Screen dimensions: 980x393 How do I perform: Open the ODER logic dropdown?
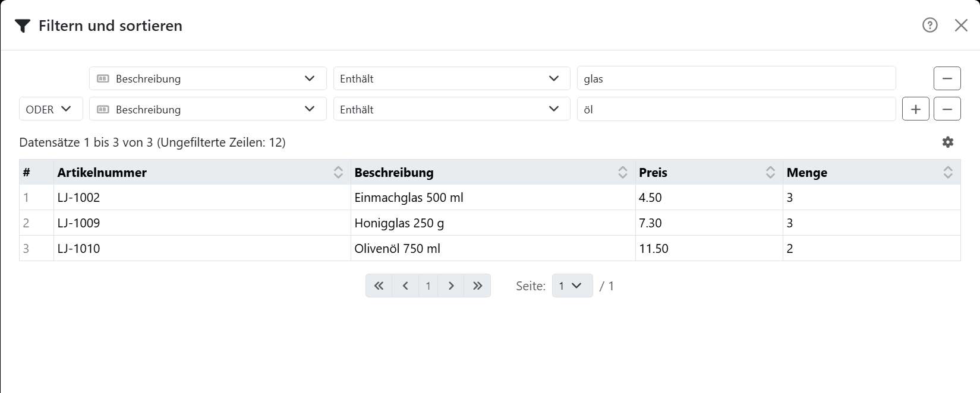coord(49,109)
